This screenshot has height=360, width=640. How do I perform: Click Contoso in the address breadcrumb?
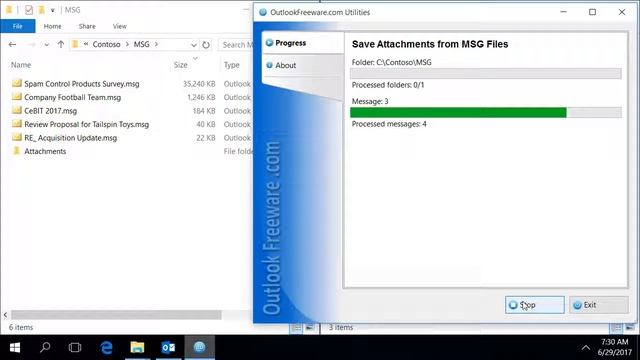click(x=106, y=44)
